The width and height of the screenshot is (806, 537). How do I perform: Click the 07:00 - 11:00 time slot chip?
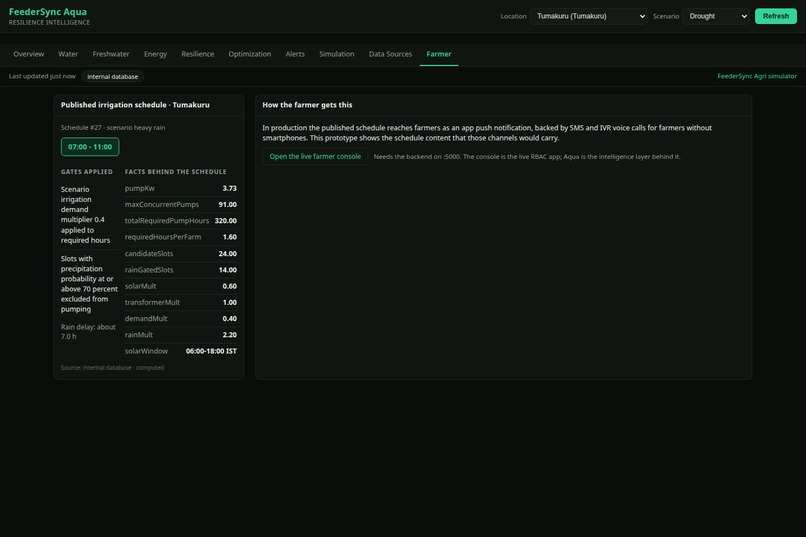pos(90,147)
